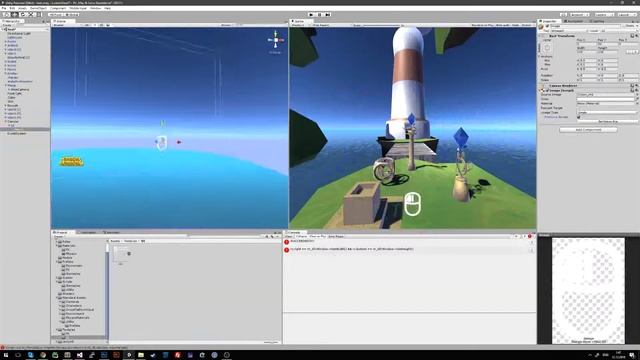Toggle the Local/Global handle button
This screenshot has width=640, height=360.
[x=72, y=15]
